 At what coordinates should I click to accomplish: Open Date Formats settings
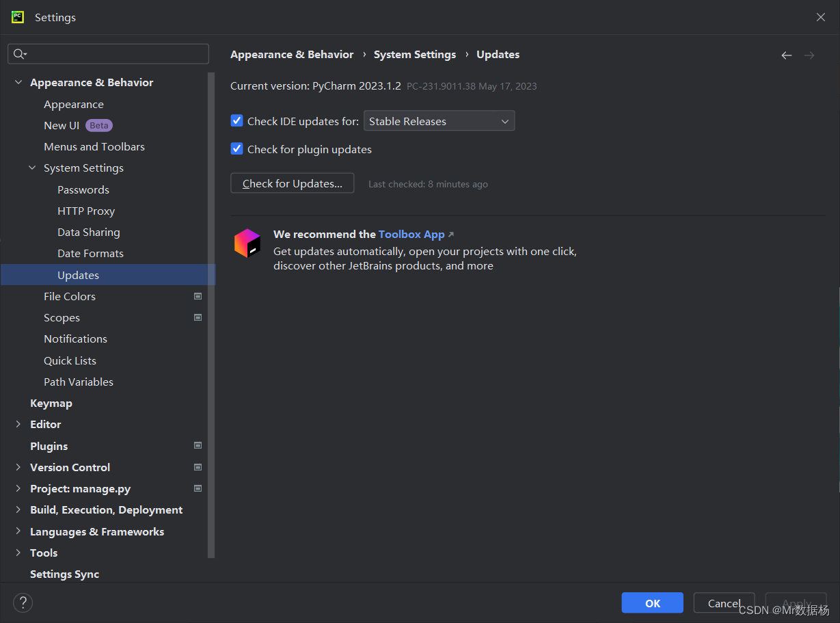pos(90,253)
